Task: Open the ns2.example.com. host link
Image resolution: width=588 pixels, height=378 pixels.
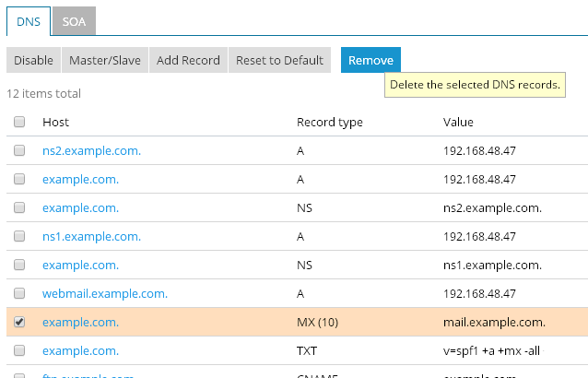Action: tap(91, 150)
